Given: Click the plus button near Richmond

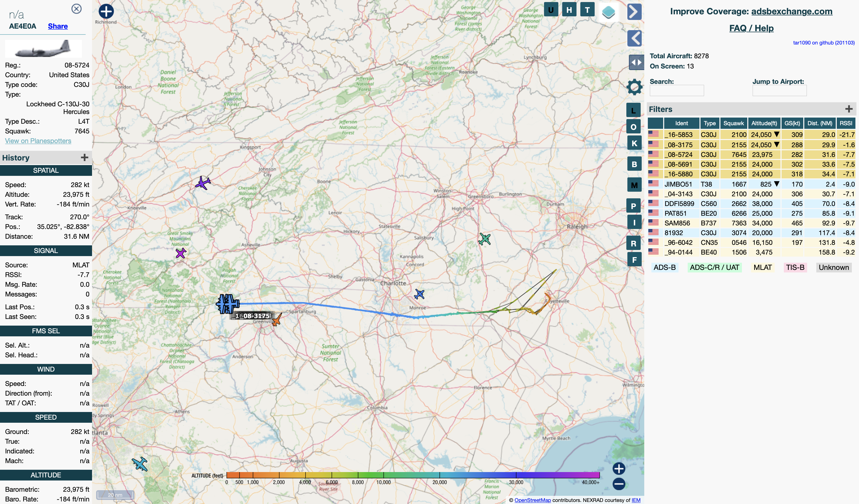Looking at the screenshot, I should point(106,11).
